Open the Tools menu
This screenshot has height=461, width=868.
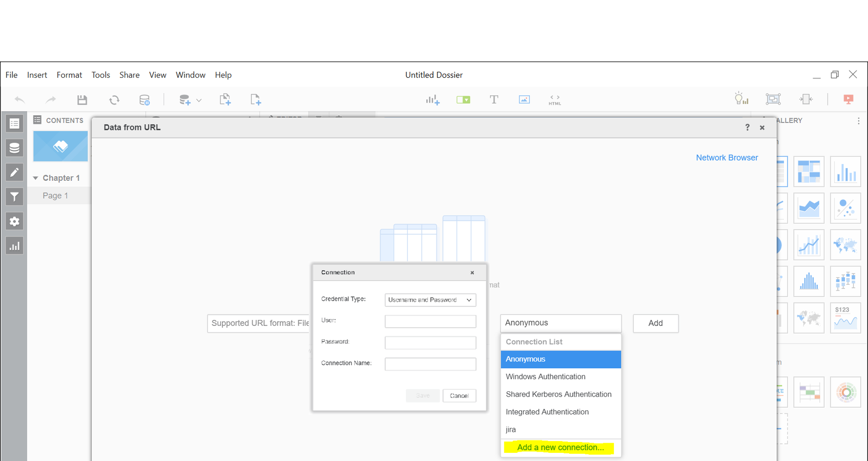tap(101, 75)
